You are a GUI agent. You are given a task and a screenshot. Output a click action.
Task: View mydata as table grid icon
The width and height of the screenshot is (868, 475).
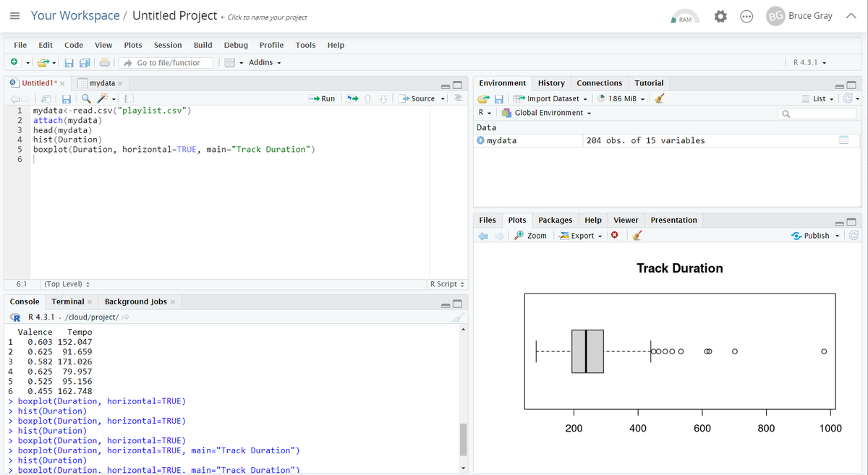[843, 140]
